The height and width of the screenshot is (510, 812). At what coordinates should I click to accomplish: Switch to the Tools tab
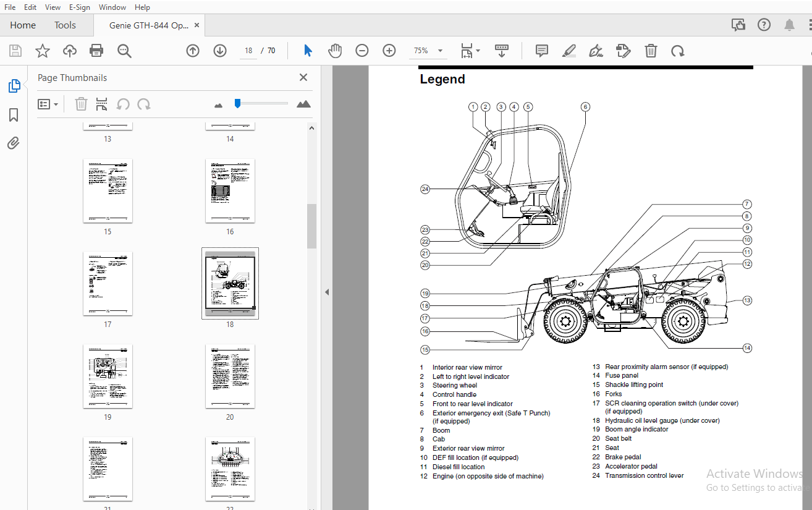coord(65,25)
